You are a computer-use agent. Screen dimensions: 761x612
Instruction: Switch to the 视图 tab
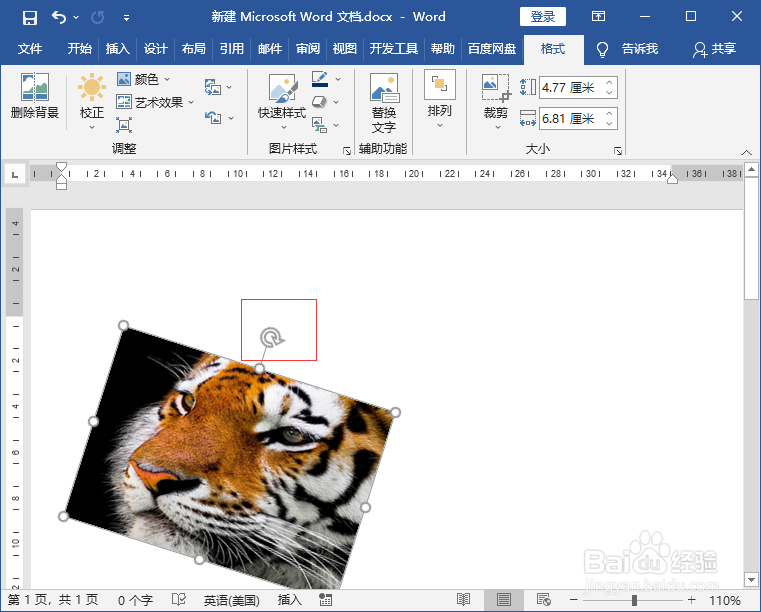click(345, 49)
